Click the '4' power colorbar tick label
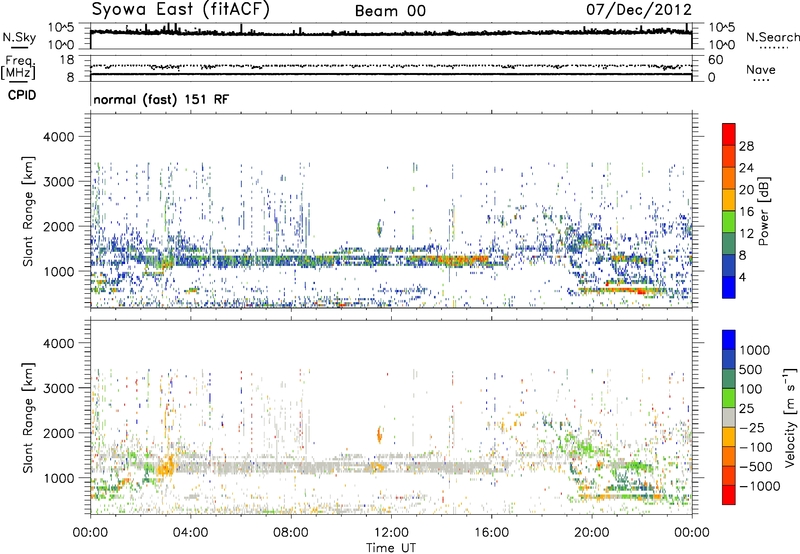 743,278
